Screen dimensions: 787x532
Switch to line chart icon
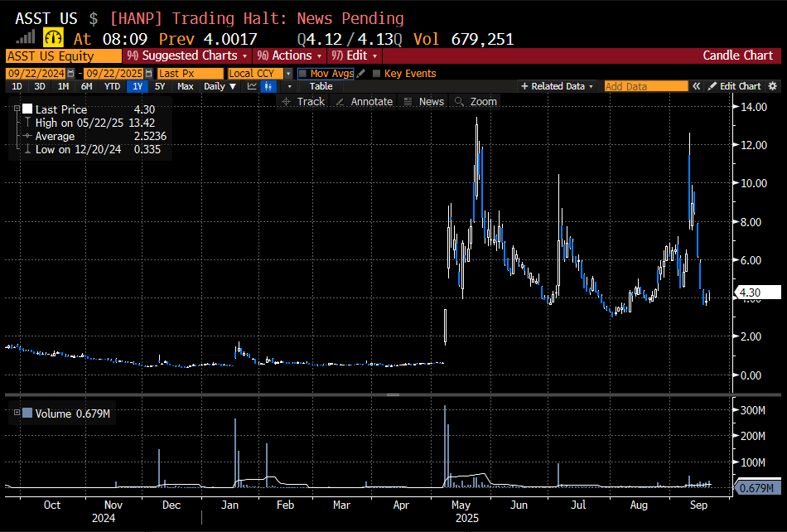(x=252, y=86)
